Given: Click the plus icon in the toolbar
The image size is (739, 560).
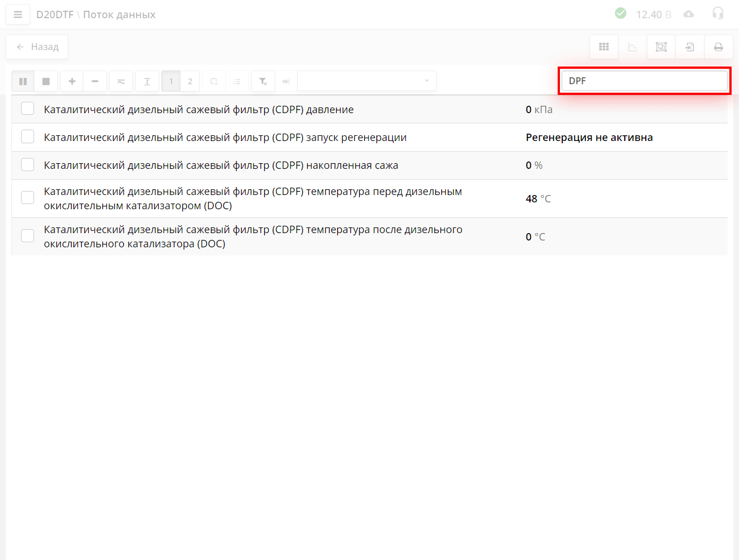Looking at the screenshot, I should tap(72, 81).
